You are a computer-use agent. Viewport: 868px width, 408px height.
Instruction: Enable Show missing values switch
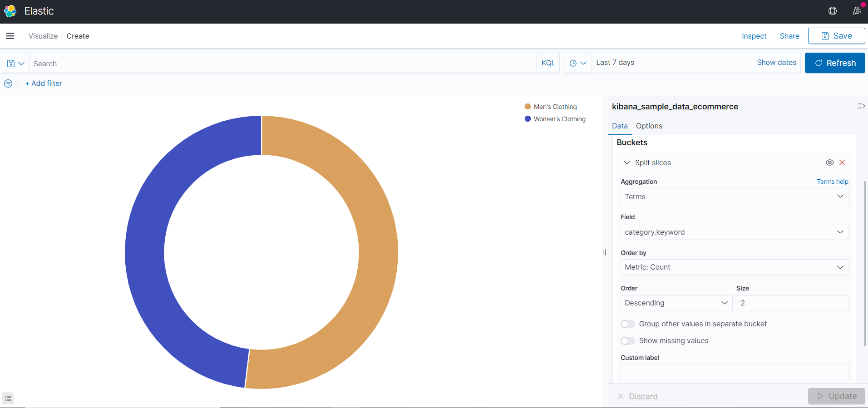point(628,341)
